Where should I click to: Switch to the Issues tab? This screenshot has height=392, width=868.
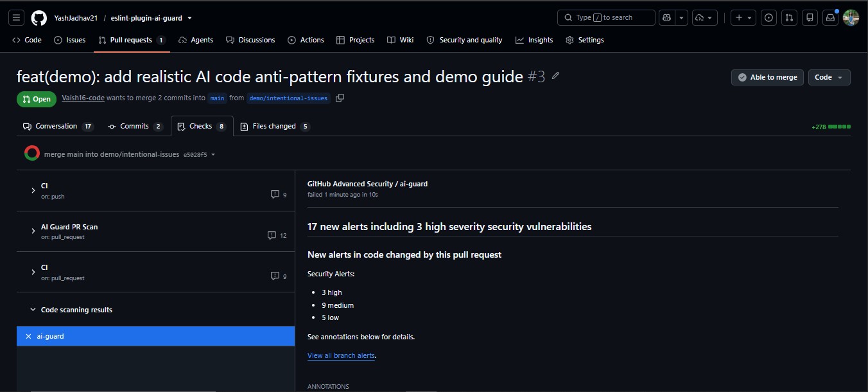(x=69, y=40)
